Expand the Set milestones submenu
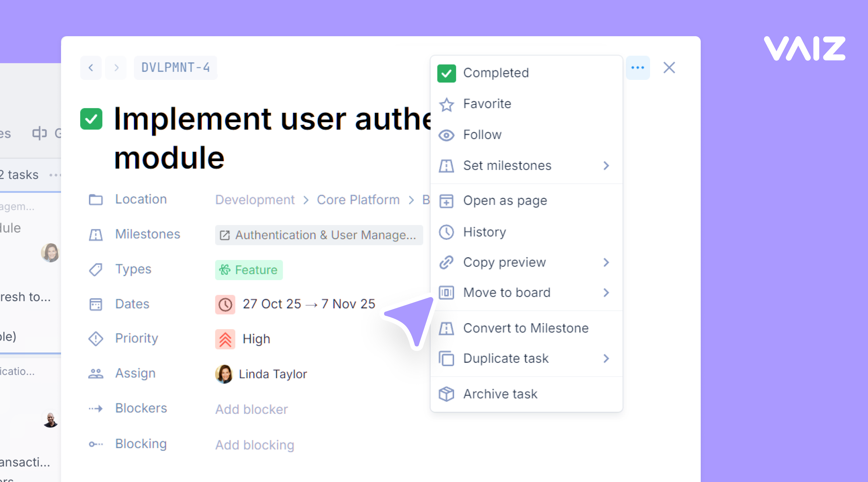This screenshot has height=482, width=868. pos(606,166)
